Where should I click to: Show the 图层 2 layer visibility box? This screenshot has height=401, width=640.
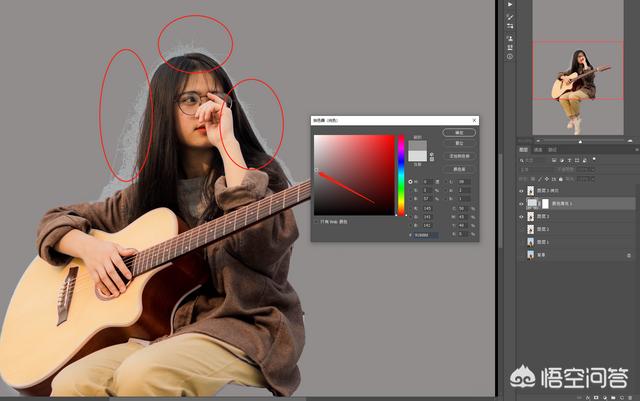click(x=521, y=229)
